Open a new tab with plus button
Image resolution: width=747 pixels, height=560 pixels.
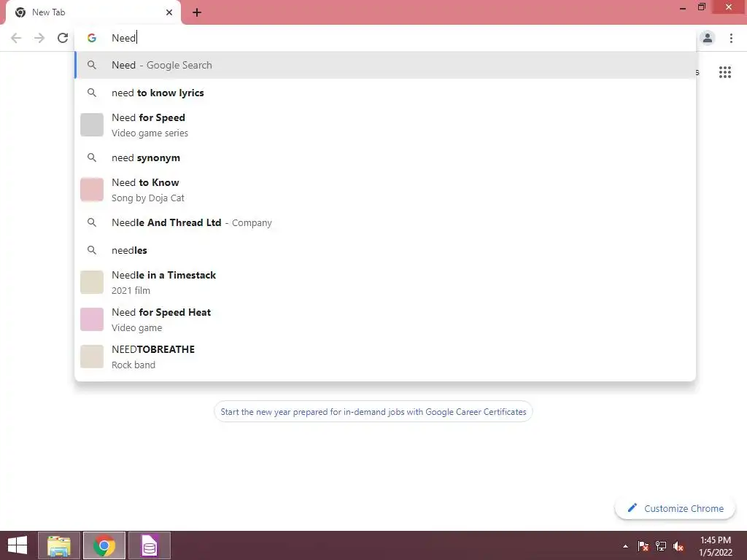[x=197, y=12]
